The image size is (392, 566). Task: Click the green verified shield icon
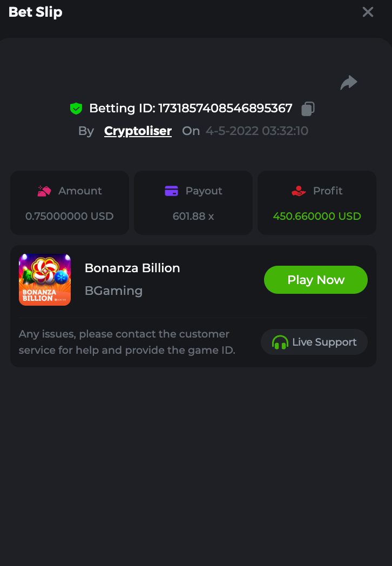click(x=76, y=109)
